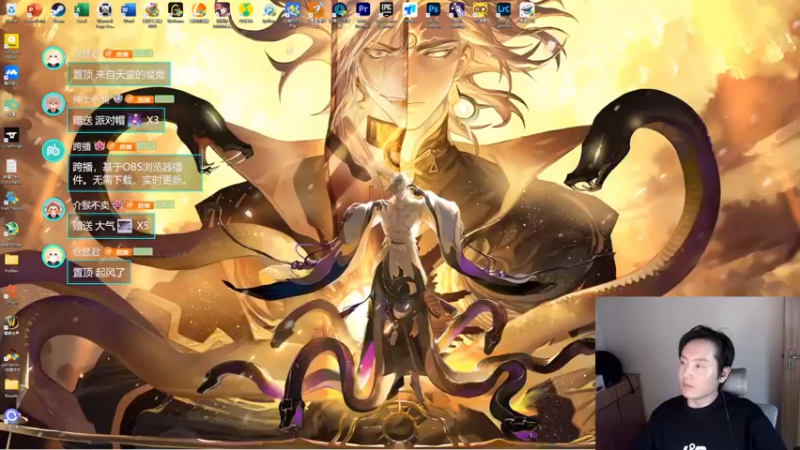Launch PowerPoint from the desktop
This screenshot has width=800, height=450.
tap(34, 10)
